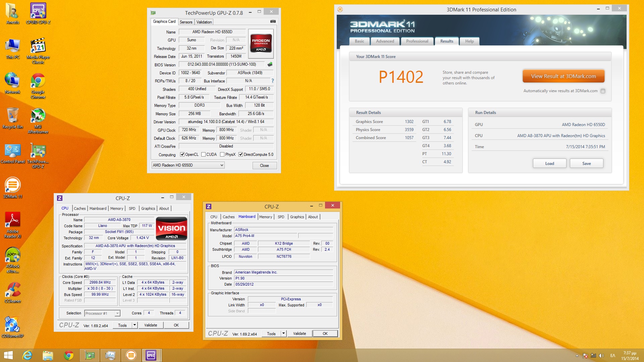This screenshot has height=362, width=644.
Task: Open Control Panel desktop icon
Action: click(13, 154)
